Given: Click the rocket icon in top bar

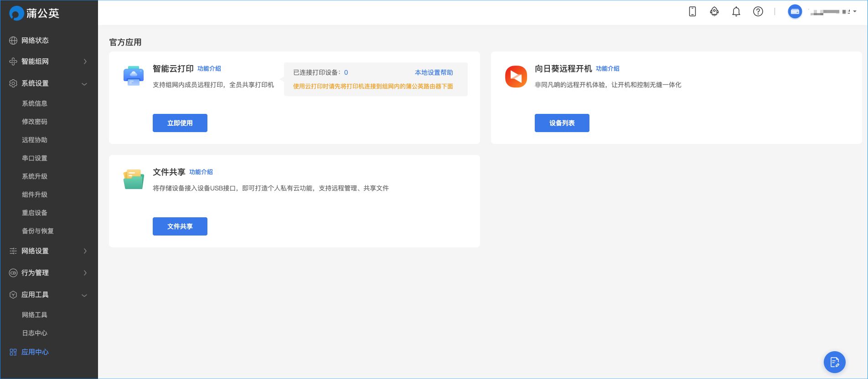Looking at the screenshot, I should (714, 12).
